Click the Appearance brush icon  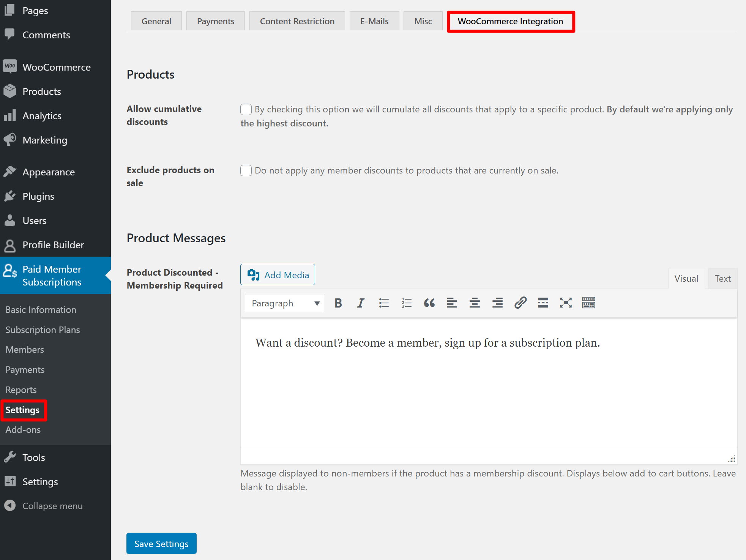pos(10,172)
